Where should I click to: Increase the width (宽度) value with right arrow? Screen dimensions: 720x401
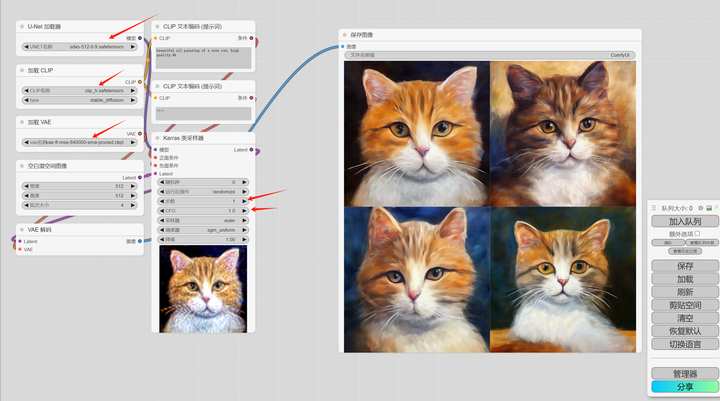click(133, 186)
